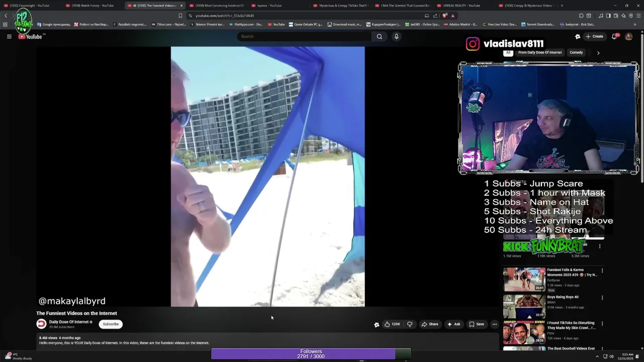The width and height of the screenshot is (644, 362).
Task: Open Torrent Downloads bookmark
Action: point(537,24)
